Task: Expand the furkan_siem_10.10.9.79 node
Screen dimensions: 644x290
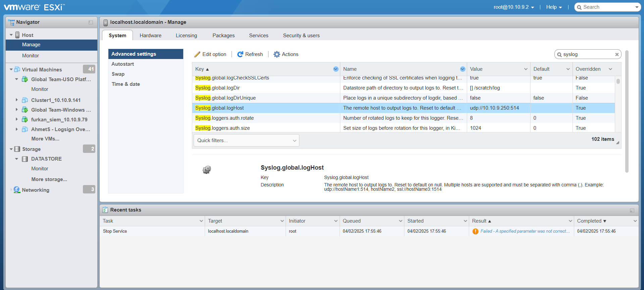Action: pyautogui.click(x=17, y=119)
